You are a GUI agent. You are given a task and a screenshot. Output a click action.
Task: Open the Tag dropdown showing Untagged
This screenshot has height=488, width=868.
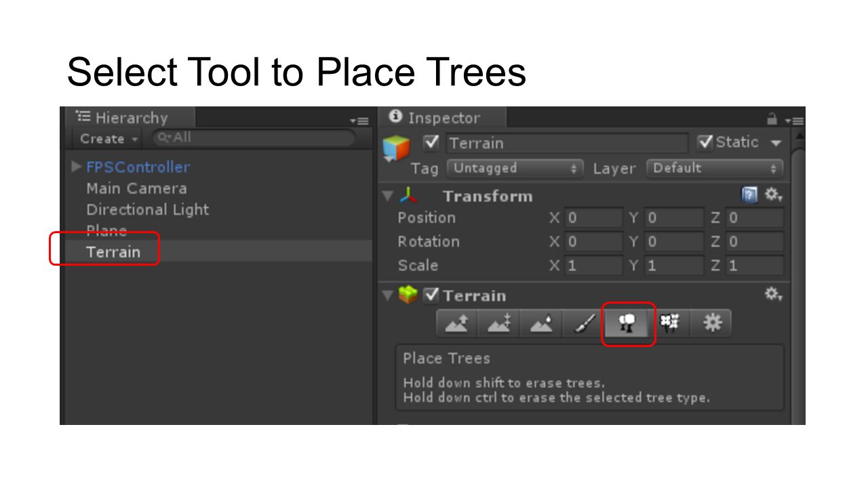tap(515, 168)
